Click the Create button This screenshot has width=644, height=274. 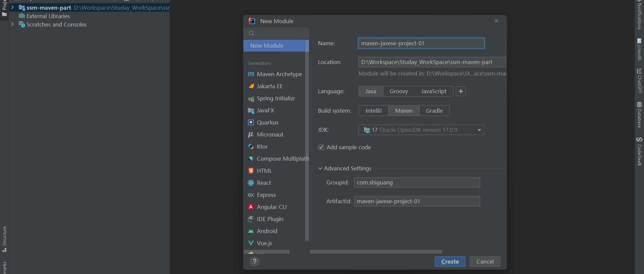(450, 262)
